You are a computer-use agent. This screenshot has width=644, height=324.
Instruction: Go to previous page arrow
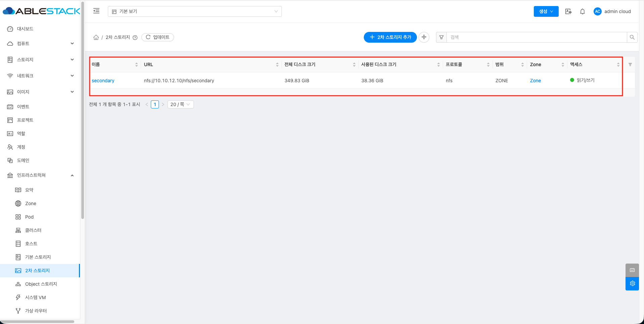click(x=147, y=104)
